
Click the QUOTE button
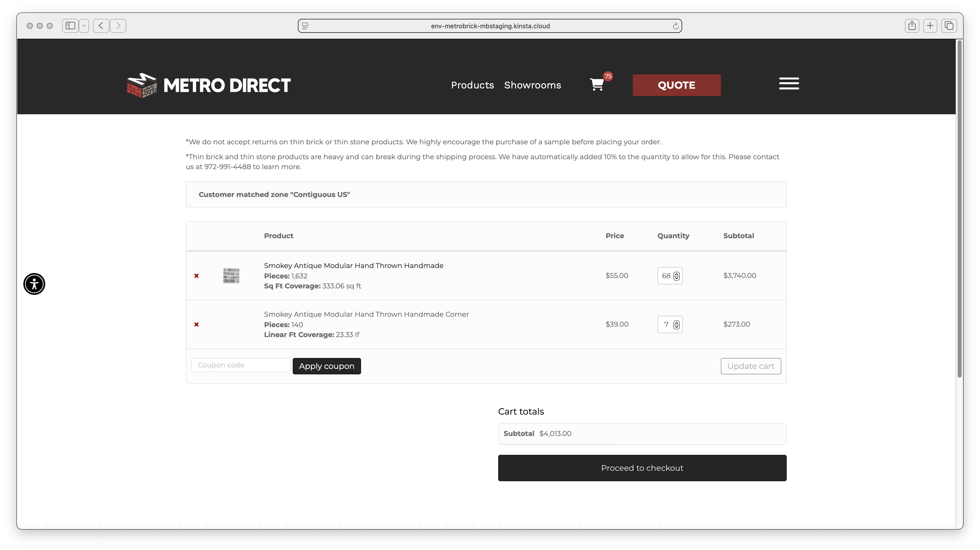677,85
